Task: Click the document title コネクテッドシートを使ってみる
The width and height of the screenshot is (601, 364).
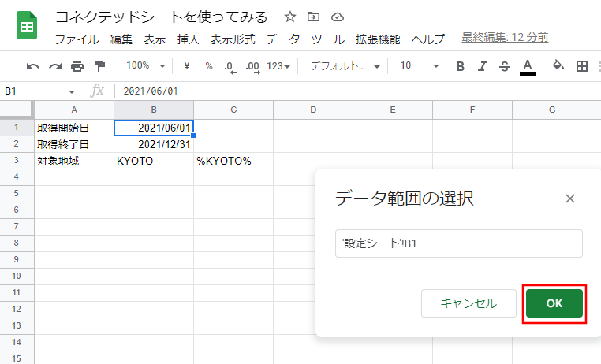Action: point(162,17)
